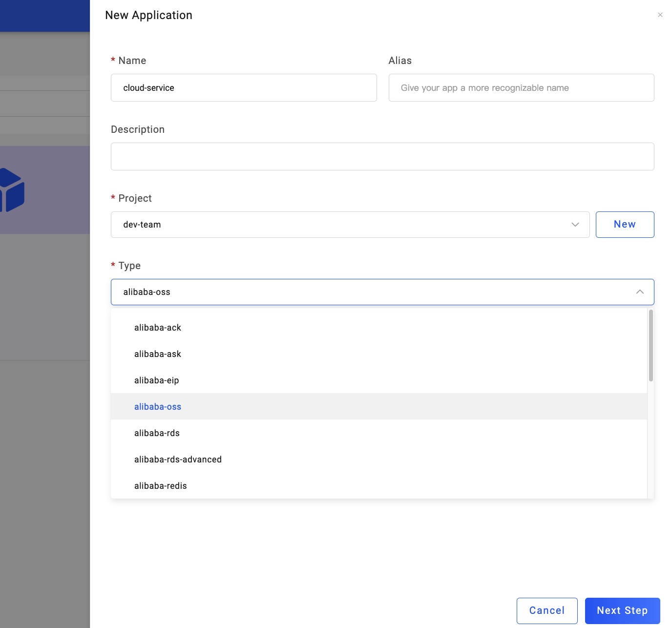Close the New Application dialog
Image resolution: width=672 pixels, height=628 pixels.
pos(660,15)
